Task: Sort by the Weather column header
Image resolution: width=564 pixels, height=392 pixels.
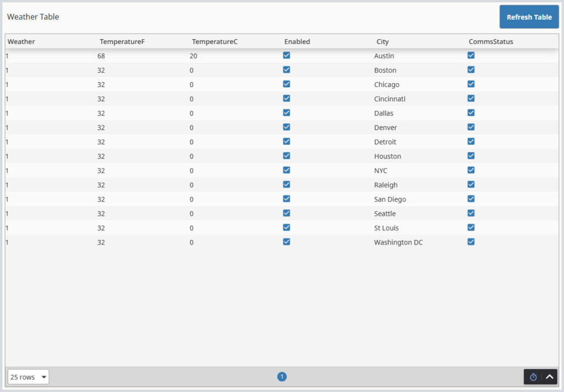Action: (21, 42)
